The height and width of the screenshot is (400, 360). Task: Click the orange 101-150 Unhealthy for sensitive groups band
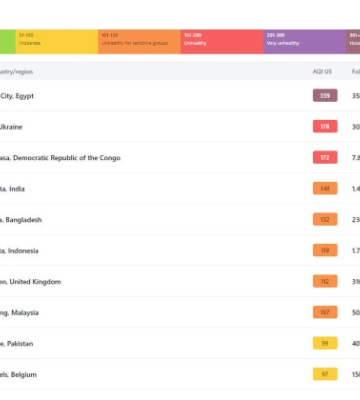(x=139, y=42)
